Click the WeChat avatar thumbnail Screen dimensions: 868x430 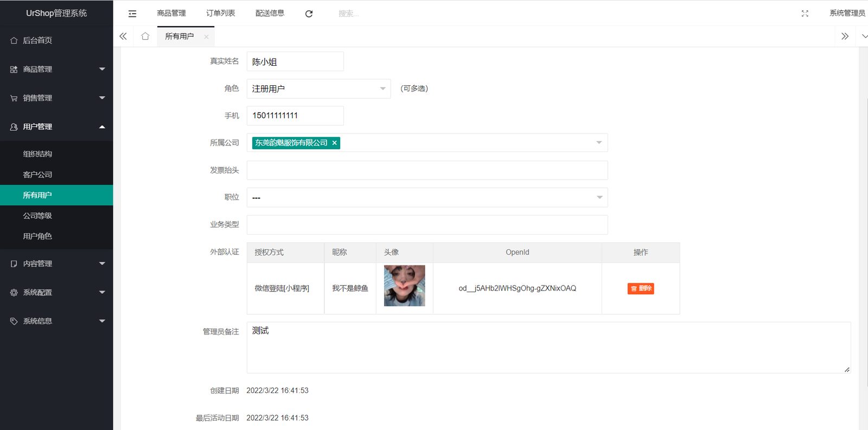(405, 286)
